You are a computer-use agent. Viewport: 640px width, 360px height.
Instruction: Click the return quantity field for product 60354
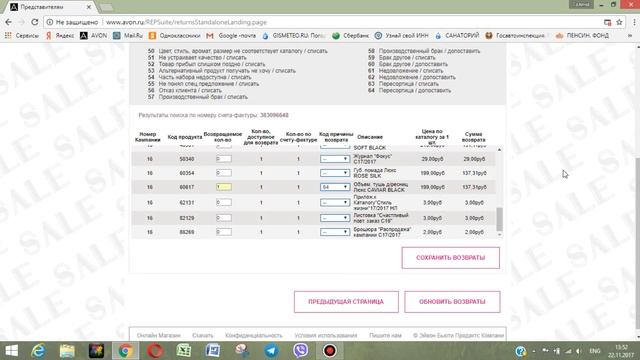(224, 173)
